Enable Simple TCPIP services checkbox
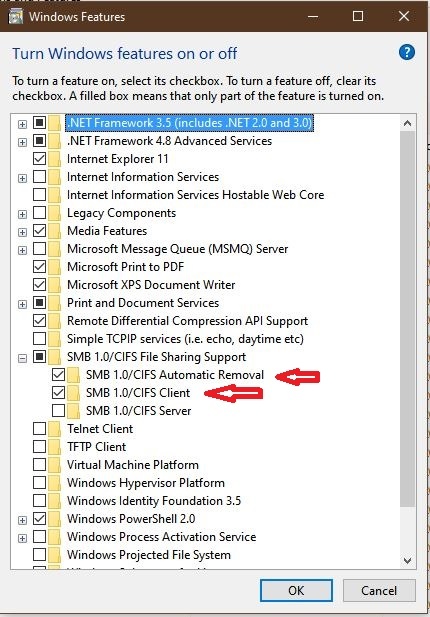This screenshot has height=617, width=430. pyautogui.click(x=39, y=338)
